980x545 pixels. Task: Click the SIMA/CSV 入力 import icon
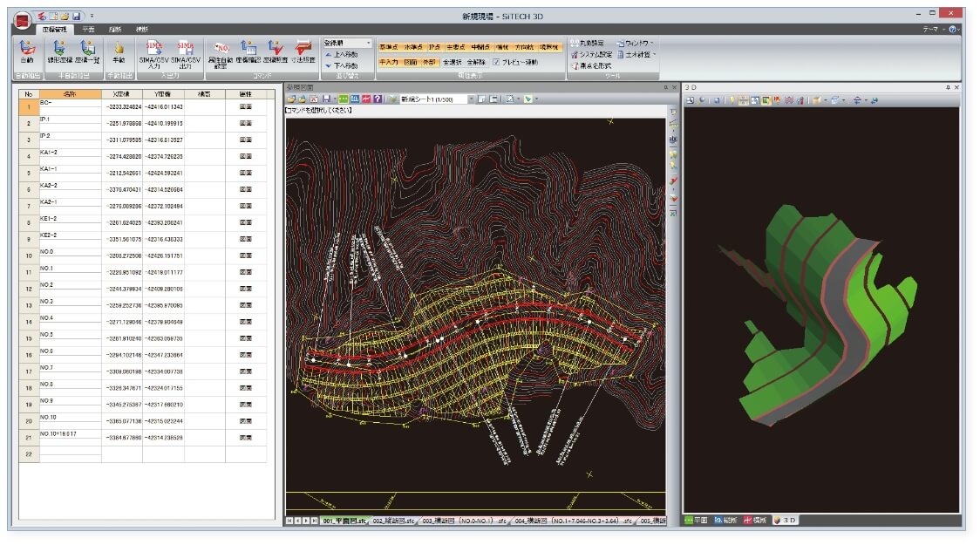[x=153, y=54]
